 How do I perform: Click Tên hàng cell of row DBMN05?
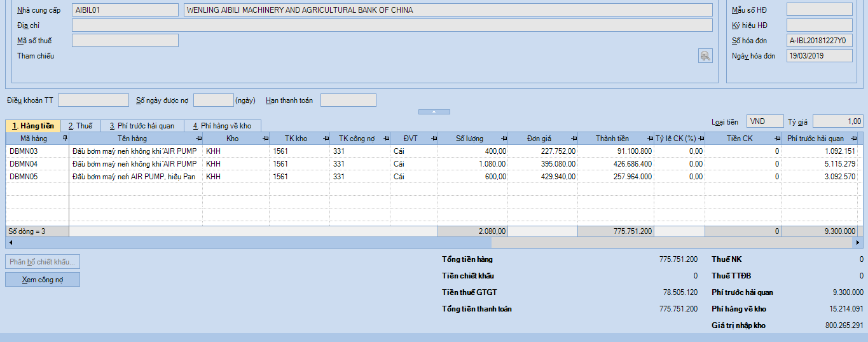click(136, 177)
